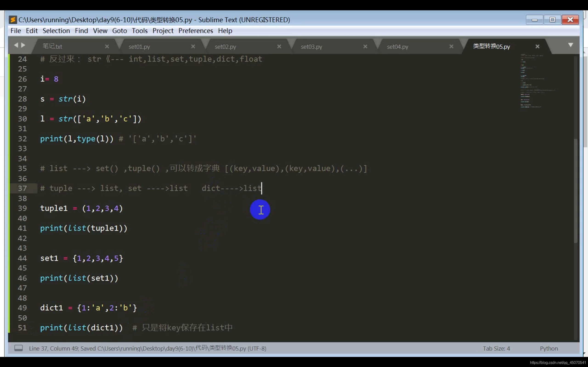Click the tab scroll left arrow

(16, 45)
